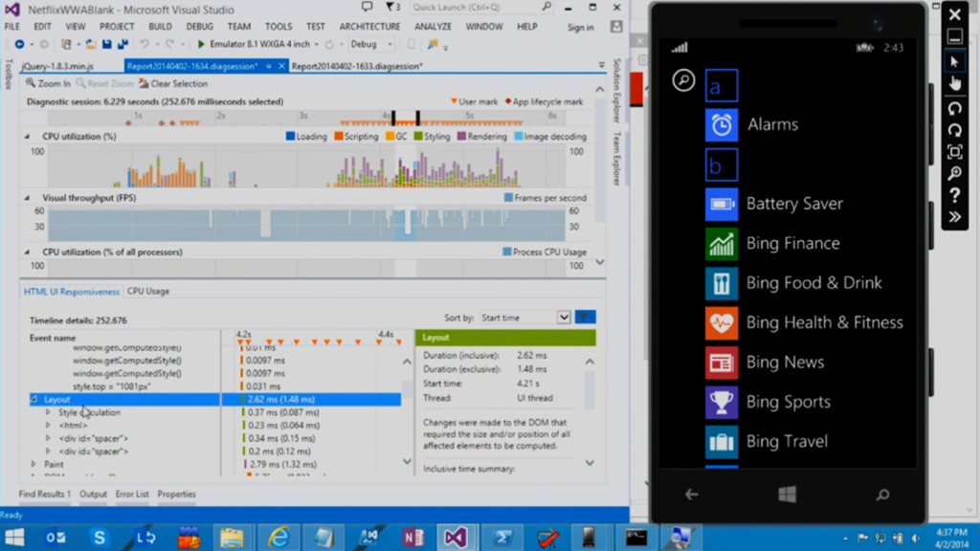Click the Open File folder icon

(91, 44)
